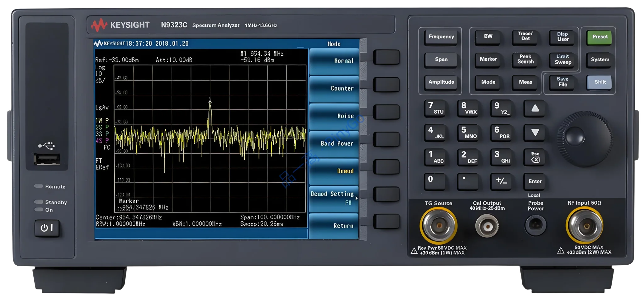This screenshot has height=299, width=644.
Task: Tap keypad digit 2 DEF
Action: point(469,157)
